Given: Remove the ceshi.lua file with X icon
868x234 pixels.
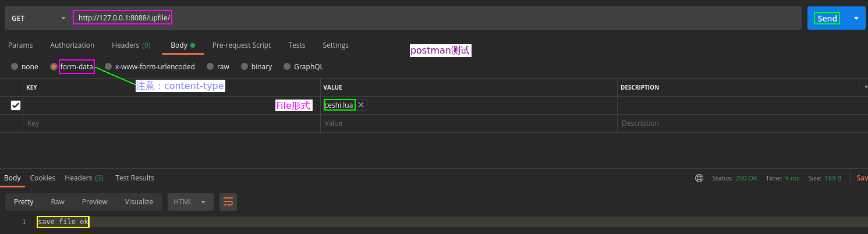Looking at the screenshot, I should pyautogui.click(x=361, y=105).
